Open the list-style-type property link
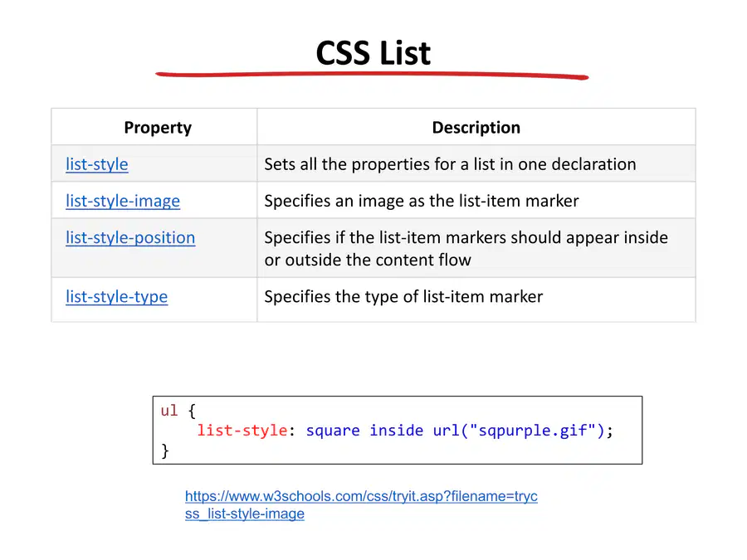Viewport: 747px width, 560px height. click(117, 297)
